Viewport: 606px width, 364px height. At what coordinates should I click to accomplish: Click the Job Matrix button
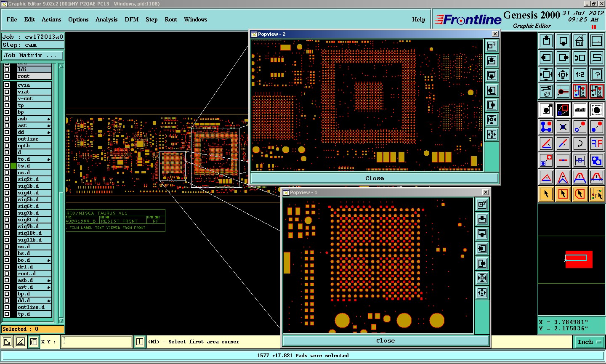tap(33, 55)
